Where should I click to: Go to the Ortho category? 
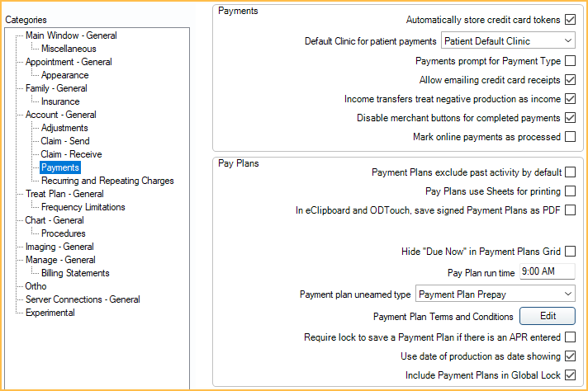tap(36, 286)
